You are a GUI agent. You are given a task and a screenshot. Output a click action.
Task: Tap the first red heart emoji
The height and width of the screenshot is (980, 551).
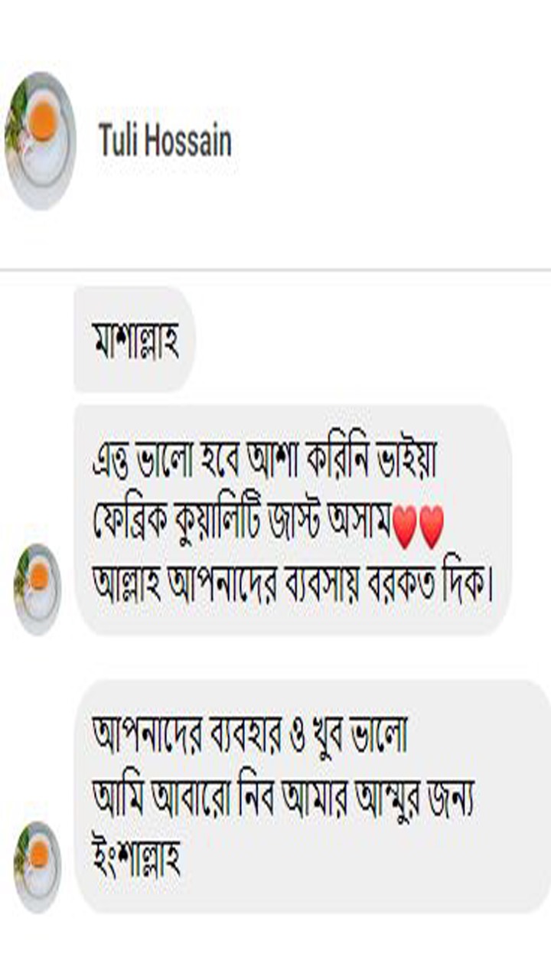pos(404,529)
